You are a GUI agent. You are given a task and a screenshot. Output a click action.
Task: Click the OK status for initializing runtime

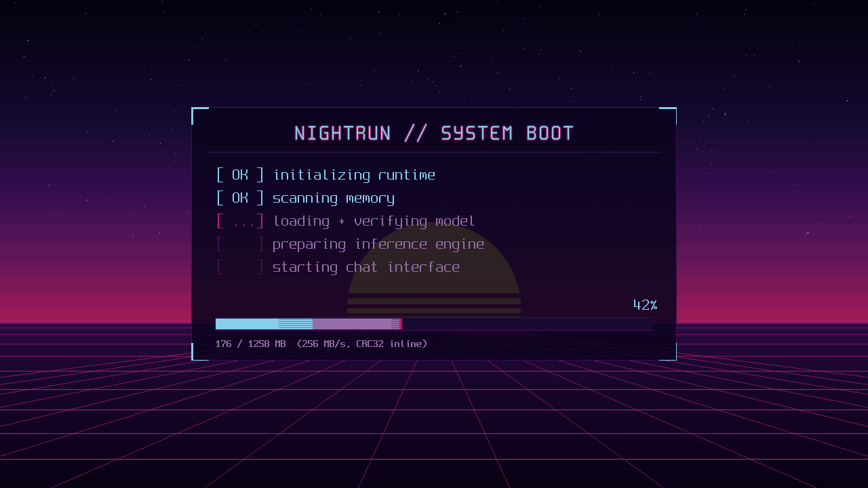tap(240, 175)
